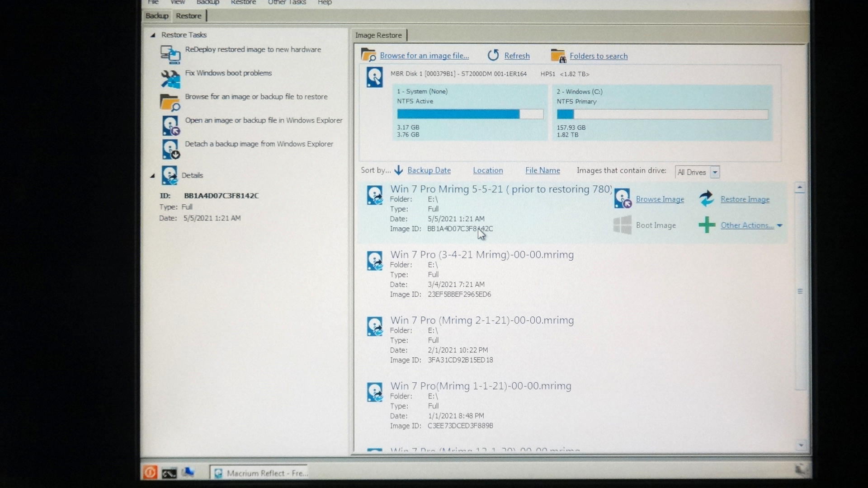The width and height of the screenshot is (868, 488).
Task: Open the File menu
Action: click(153, 2)
